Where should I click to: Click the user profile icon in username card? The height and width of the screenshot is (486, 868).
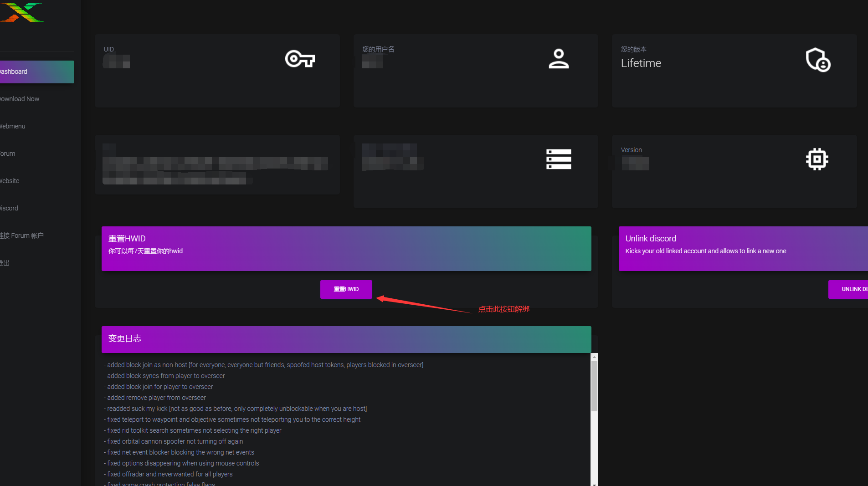point(558,59)
